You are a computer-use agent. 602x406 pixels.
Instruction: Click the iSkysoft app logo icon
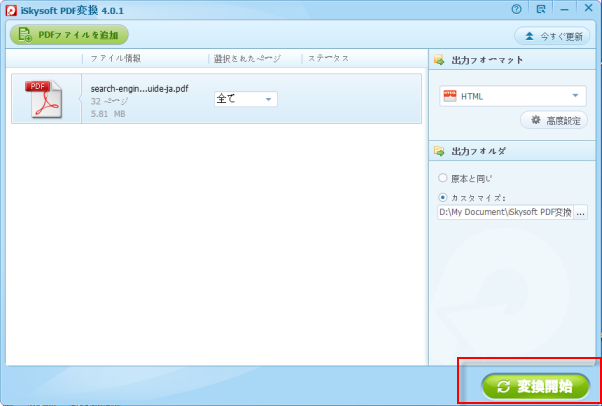(11, 10)
